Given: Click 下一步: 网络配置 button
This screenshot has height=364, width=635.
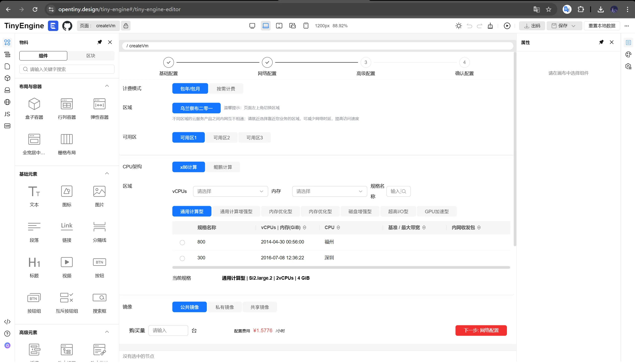Looking at the screenshot, I should click(481, 331).
